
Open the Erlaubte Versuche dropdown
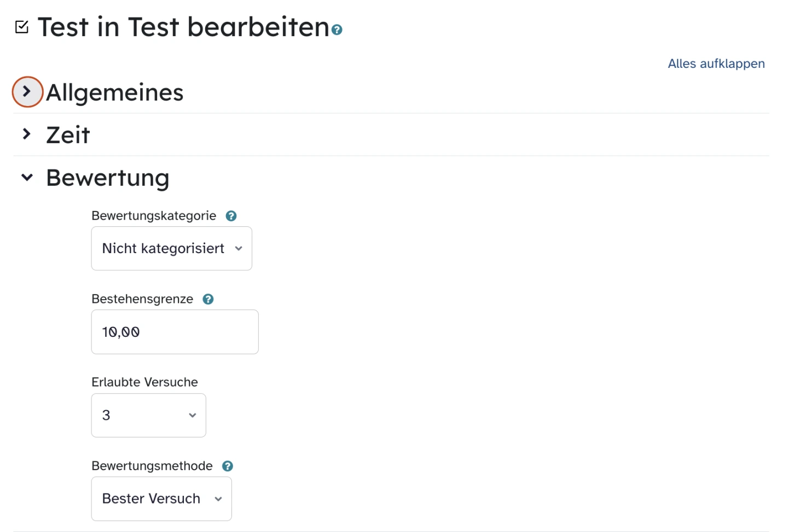click(148, 416)
